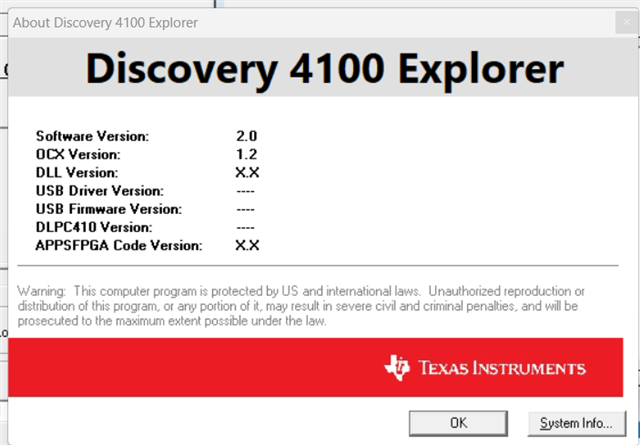Click the OK button

tap(458, 423)
